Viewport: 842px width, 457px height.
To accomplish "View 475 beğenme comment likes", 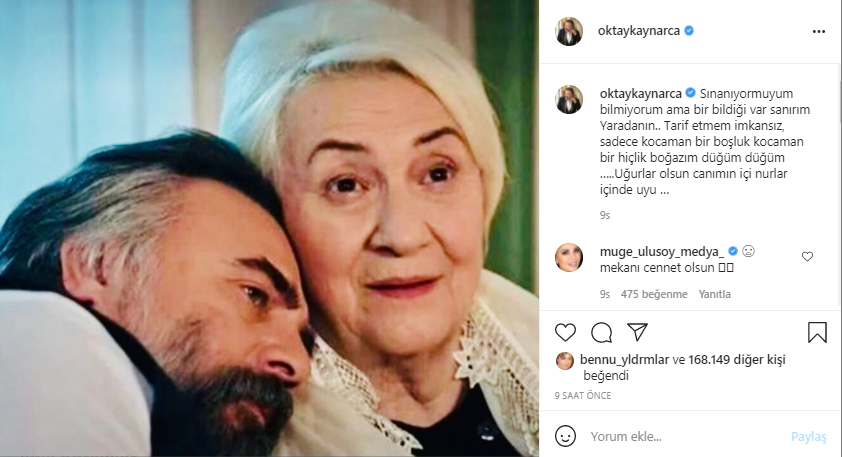I will [654, 294].
